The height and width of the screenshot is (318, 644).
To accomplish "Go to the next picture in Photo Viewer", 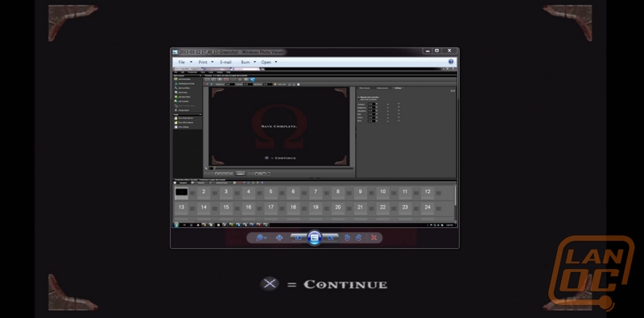I will 330,237.
